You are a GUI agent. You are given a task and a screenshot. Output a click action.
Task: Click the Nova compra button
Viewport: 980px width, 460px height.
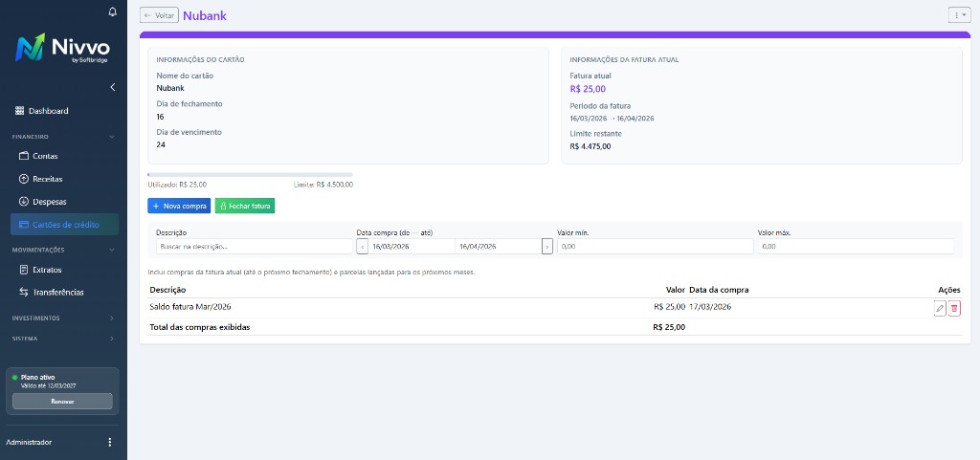pyautogui.click(x=179, y=206)
